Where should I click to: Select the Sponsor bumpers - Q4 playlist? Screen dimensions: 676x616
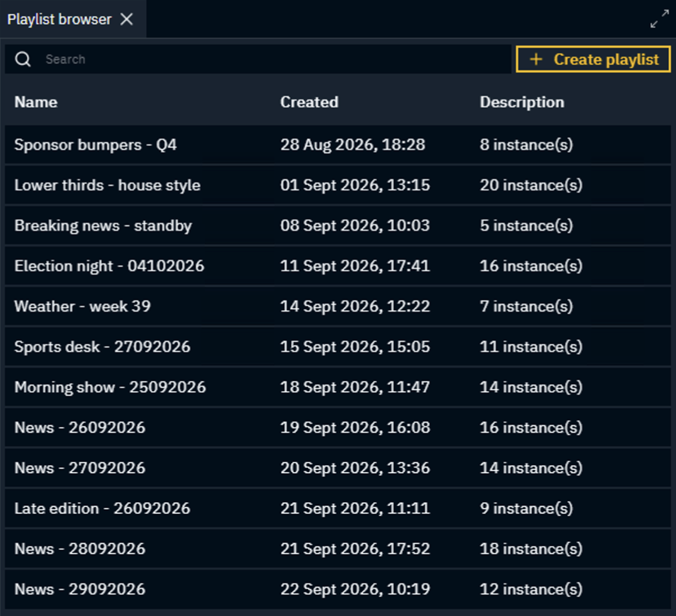tap(337, 144)
